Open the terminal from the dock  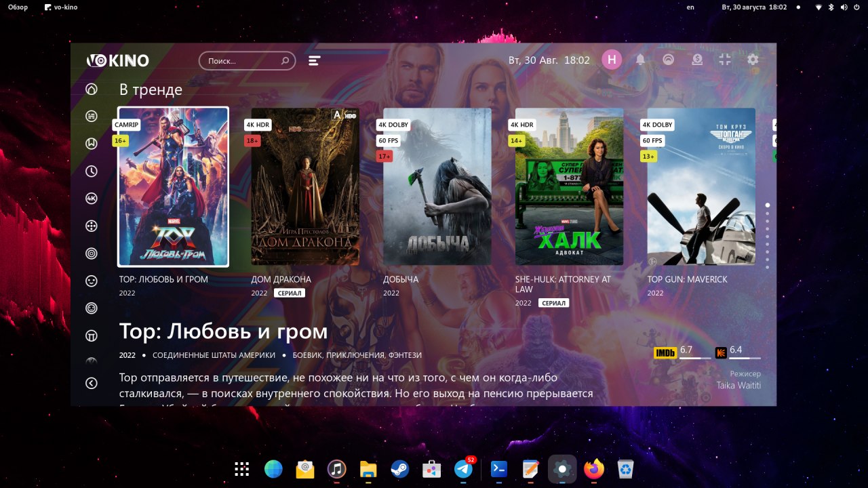click(498, 468)
